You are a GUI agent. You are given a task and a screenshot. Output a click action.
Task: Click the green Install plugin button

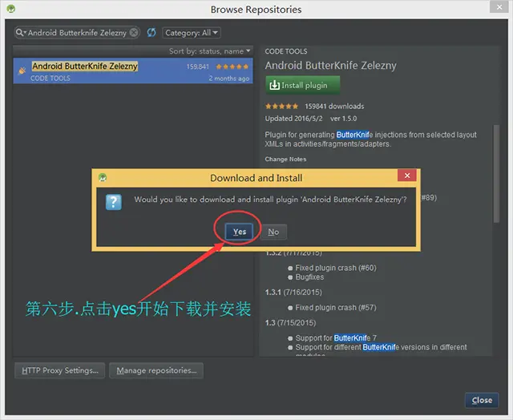(x=303, y=85)
